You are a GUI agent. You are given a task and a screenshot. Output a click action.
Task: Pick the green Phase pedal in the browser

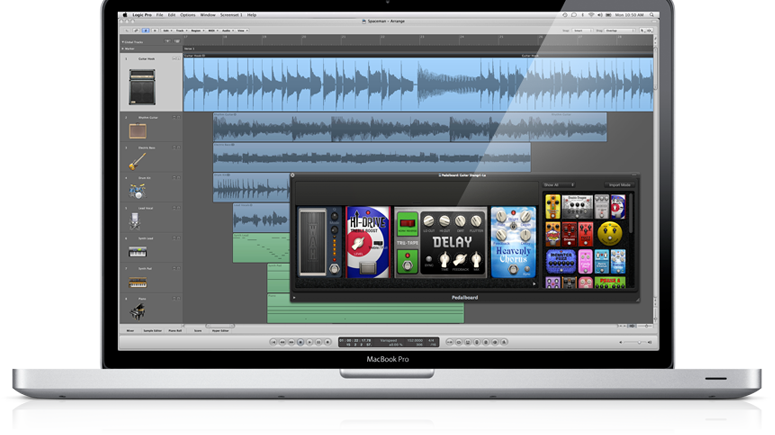coord(610,282)
